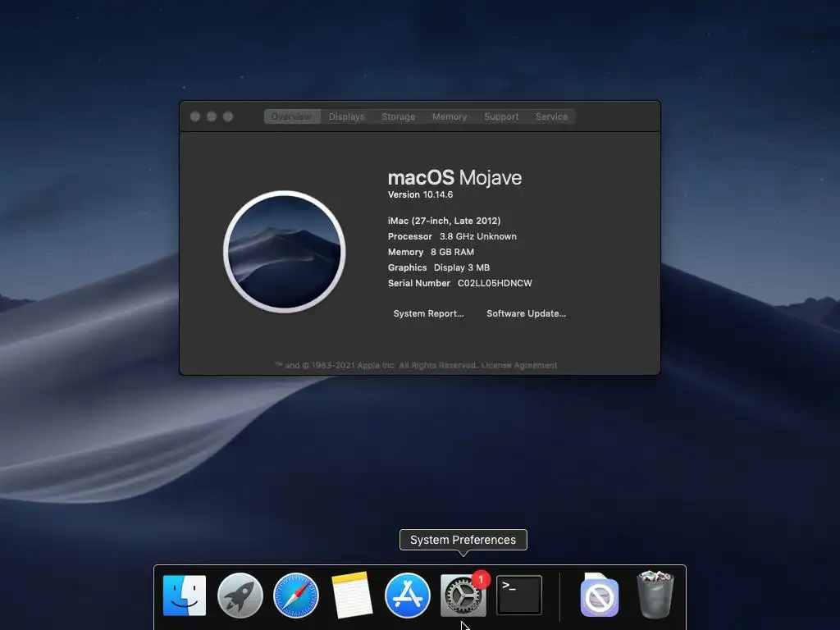The width and height of the screenshot is (840, 630).
Task: Go to the Service tab
Action: (552, 116)
